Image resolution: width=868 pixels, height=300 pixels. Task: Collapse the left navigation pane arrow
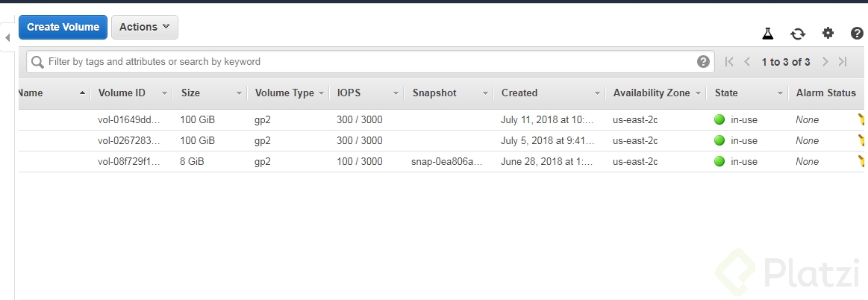7,37
